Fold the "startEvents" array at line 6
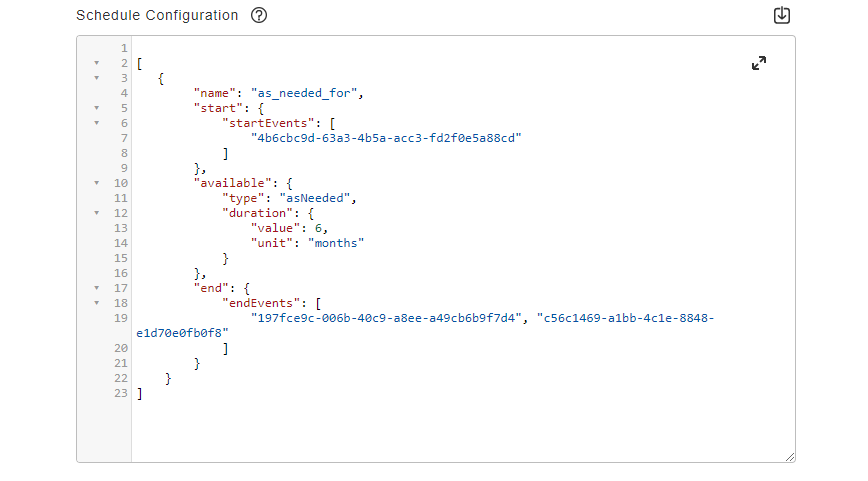Screen dimensions: 868x481 [97, 123]
